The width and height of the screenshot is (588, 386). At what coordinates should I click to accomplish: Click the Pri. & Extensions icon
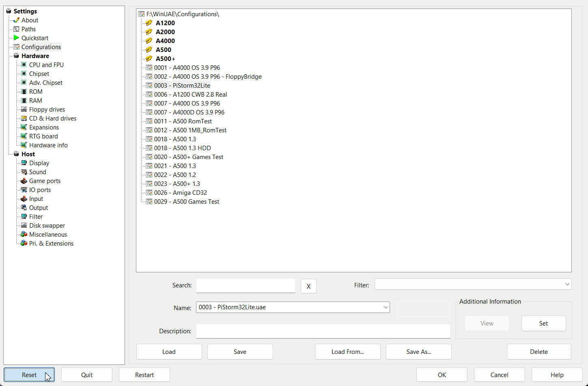[24, 244]
